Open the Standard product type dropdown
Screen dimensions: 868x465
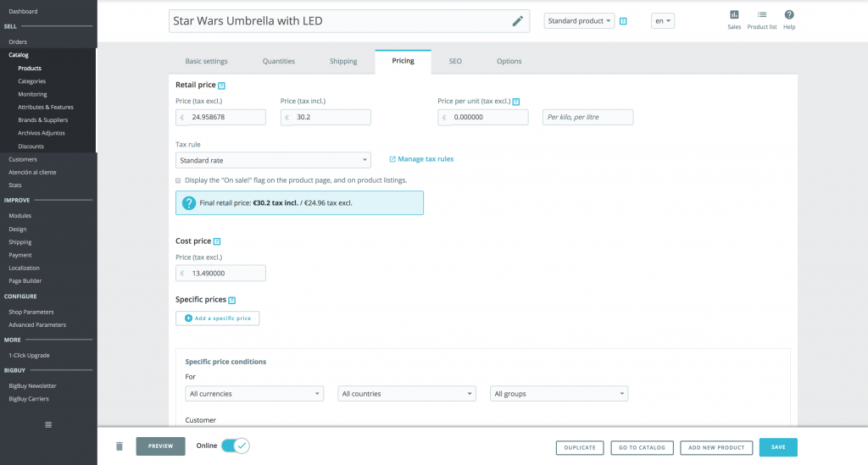pyautogui.click(x=579, y=21)
